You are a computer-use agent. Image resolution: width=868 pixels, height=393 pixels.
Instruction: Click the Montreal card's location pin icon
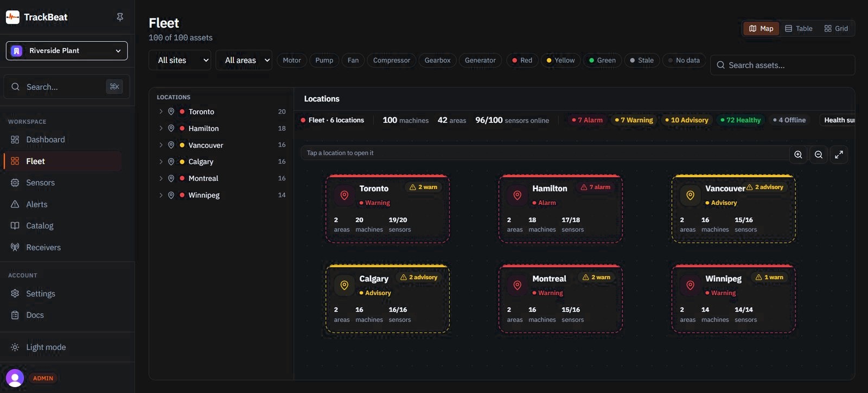[517, 286]
